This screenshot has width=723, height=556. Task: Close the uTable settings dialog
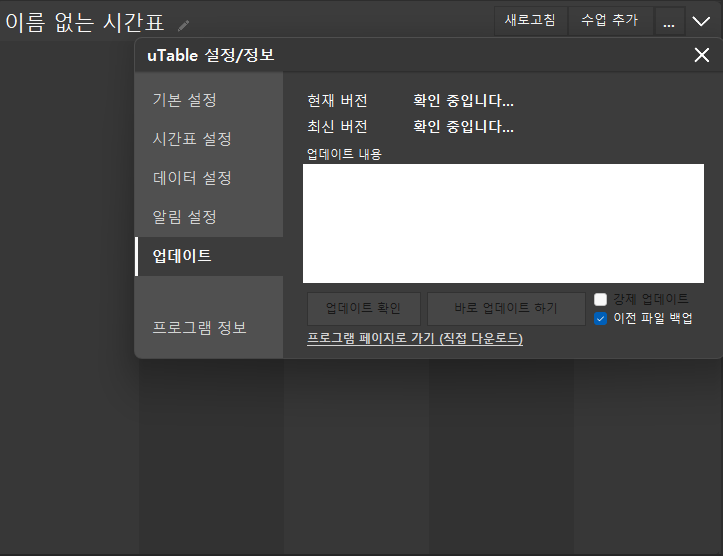pos(702,55)
